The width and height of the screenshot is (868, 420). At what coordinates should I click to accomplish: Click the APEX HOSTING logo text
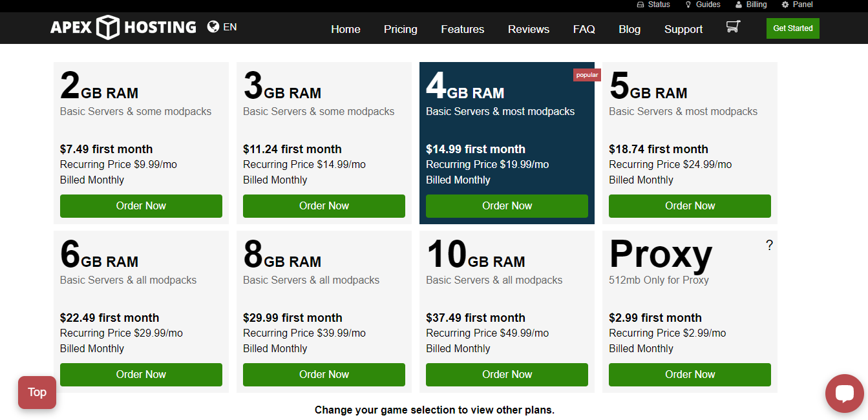pyautogui.click(x=123, y=27)
